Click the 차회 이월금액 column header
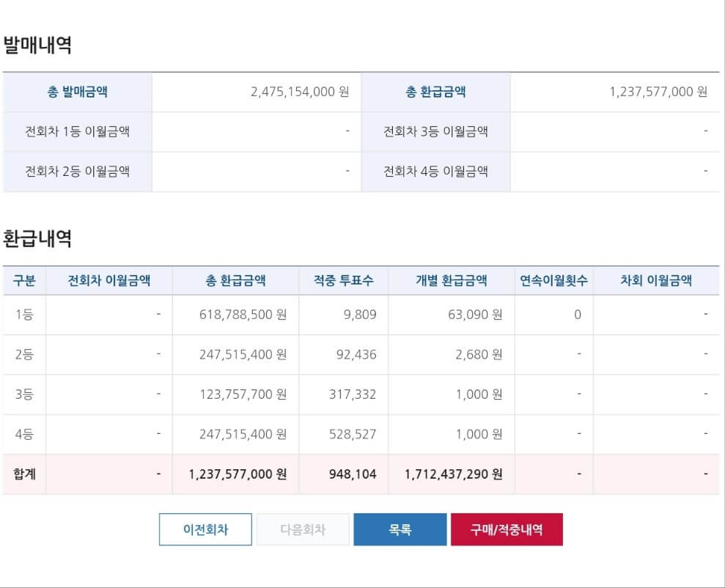Viewport: 725px width, 588px height. [x=656, y=280]
